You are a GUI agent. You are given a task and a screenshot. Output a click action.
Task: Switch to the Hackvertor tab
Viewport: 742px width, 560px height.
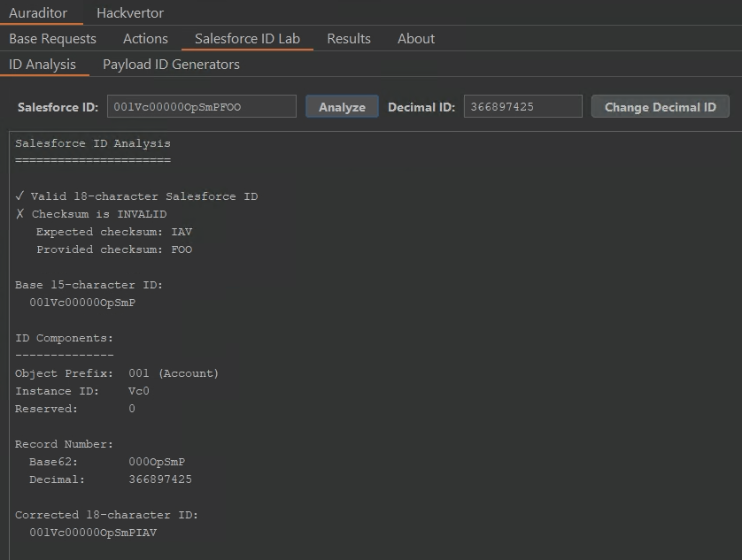pos(129,13)
